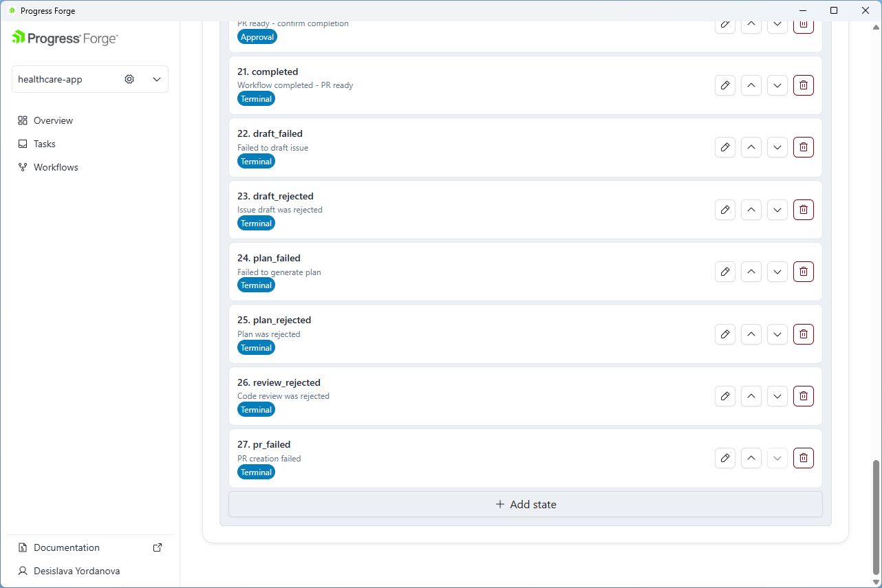This screenshot has height=588, width=882.
Task: Select the '24. plan_failed' state title
Action: point(269,258)
